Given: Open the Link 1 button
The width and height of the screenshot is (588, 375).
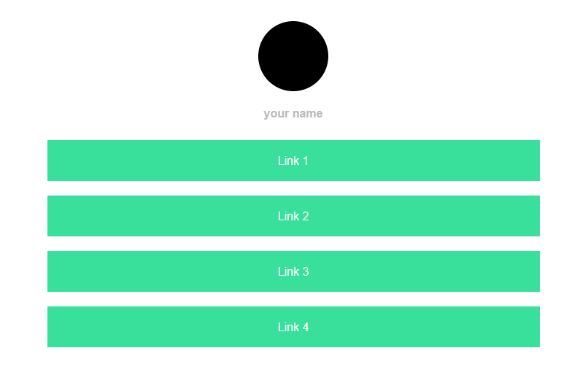Looking at the screenshot, I should click(293, 161).
